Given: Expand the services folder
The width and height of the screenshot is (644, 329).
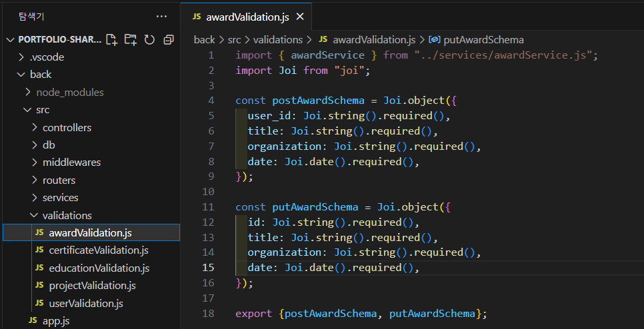Looking at the screenshot, I should pos(35,198).
